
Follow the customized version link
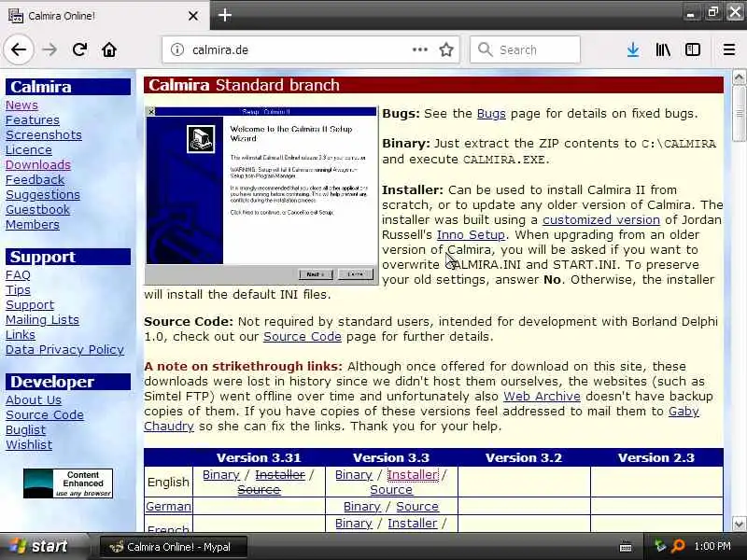(x=601, y=220)
